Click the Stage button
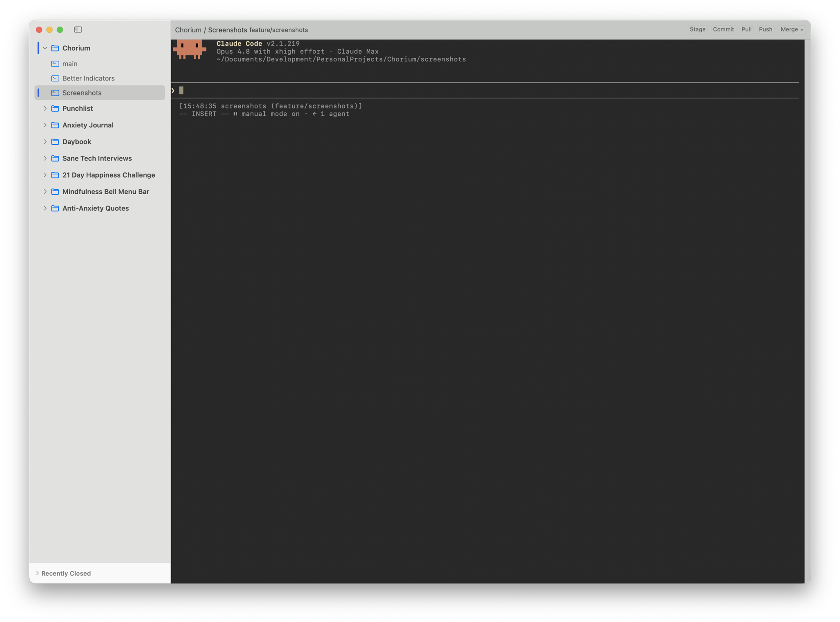 pos(697,30)
